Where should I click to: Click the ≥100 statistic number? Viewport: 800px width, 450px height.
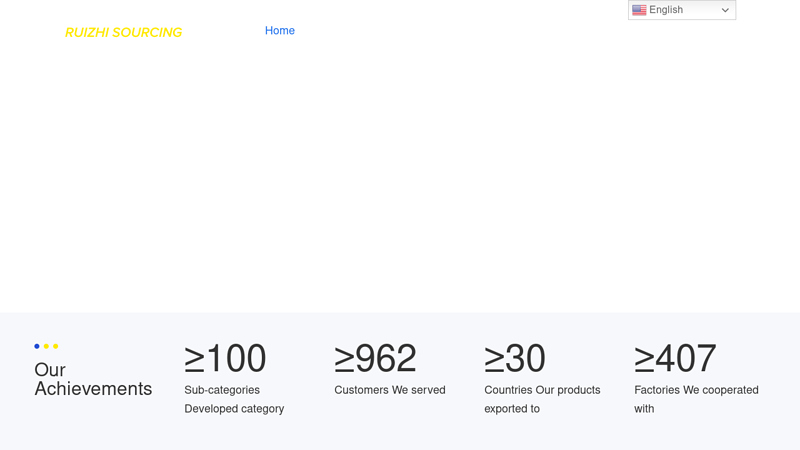(225, 358)
